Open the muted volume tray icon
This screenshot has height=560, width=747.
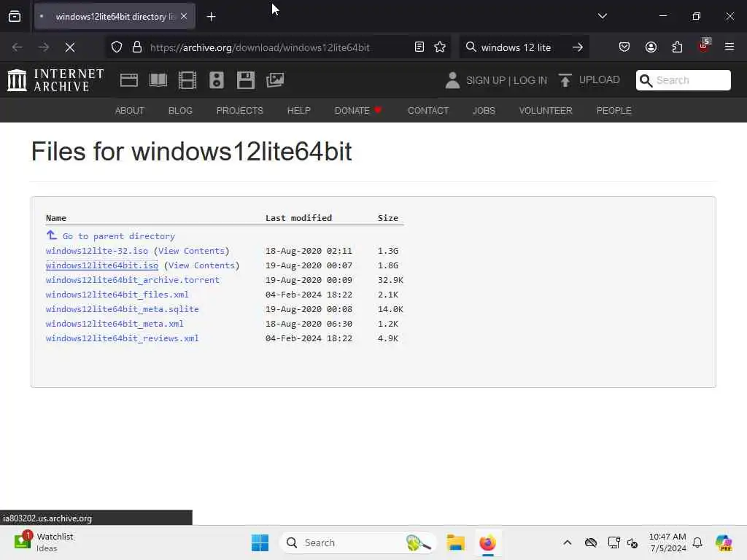pyautogui.click(x=632, y=542)
